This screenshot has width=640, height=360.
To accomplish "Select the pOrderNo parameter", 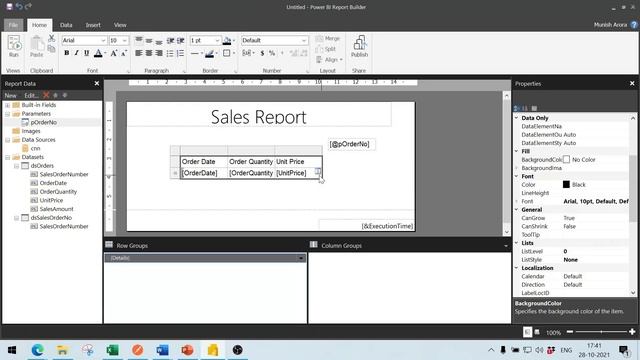I will point(44,122).
